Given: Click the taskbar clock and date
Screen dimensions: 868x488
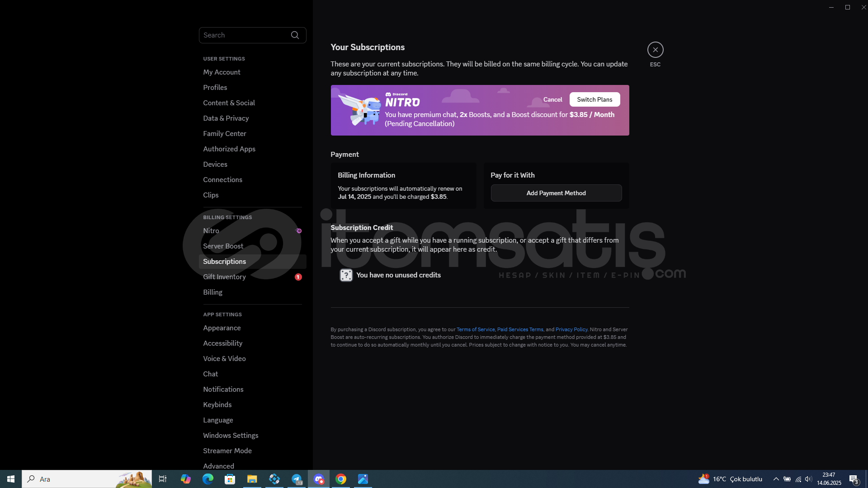Looking at the screenshot, I should pyautogui.click(x=829, y=479).
